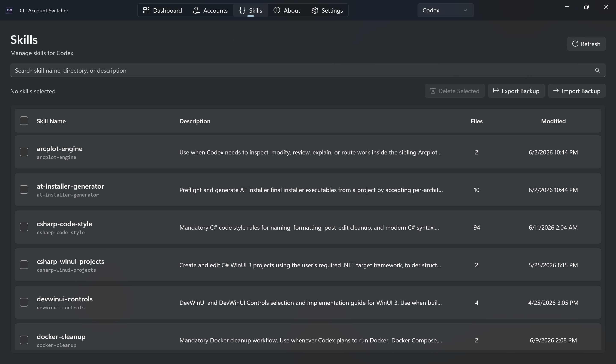Viewport: 616px width, 364px height.
Task: Switch to the Accounts tab
Action: [210, 10]
